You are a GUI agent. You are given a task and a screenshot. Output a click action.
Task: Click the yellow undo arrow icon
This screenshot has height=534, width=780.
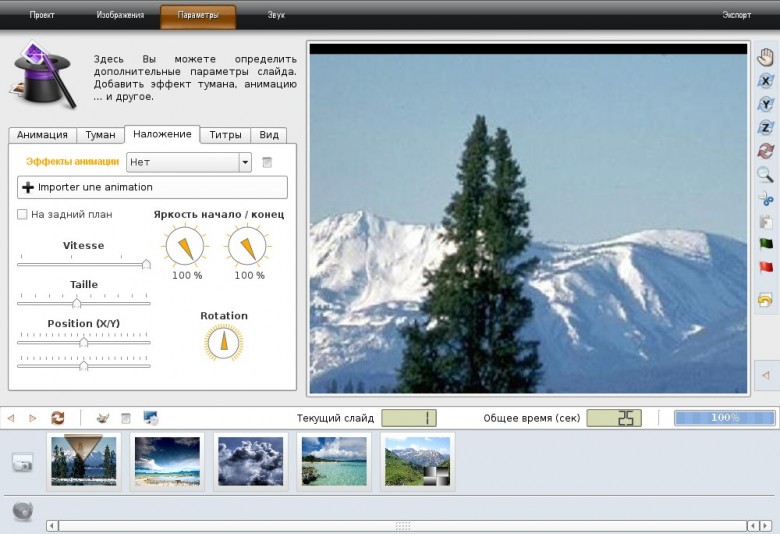[x=765, y=300]
